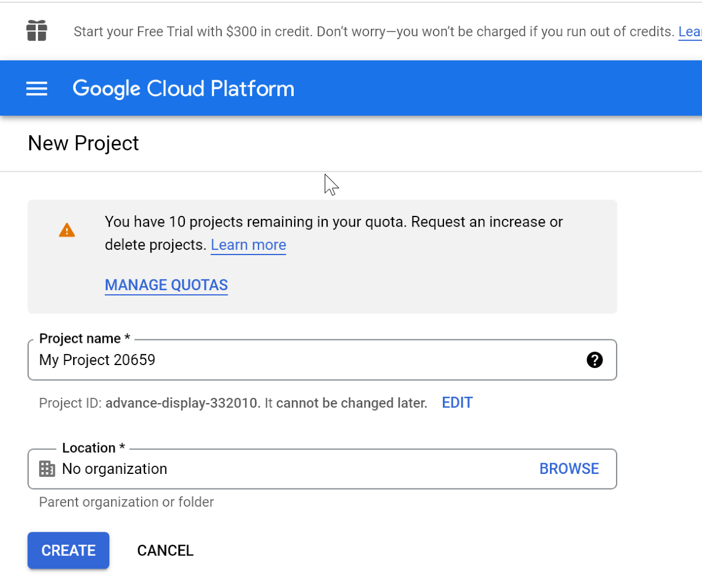The image size is (702, 588).
Task: Open the quota Learn more link
Action: 248,245
